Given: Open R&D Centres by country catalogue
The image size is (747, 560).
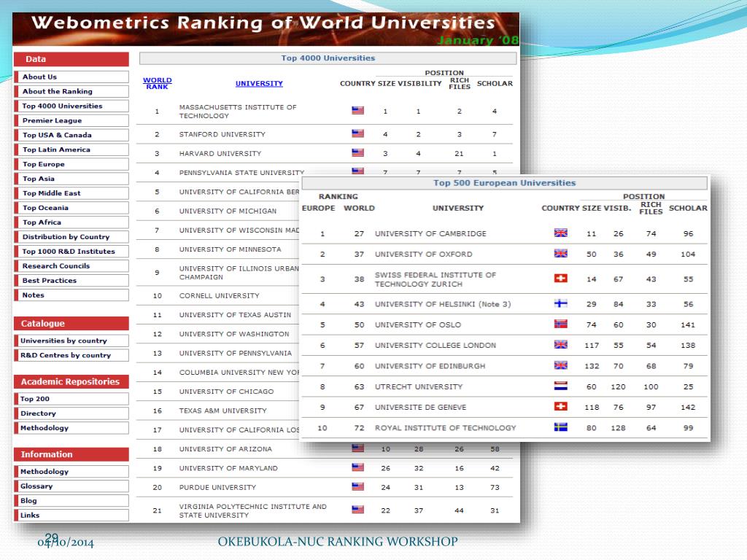Looking at the screenshot, I should [71, 355].
